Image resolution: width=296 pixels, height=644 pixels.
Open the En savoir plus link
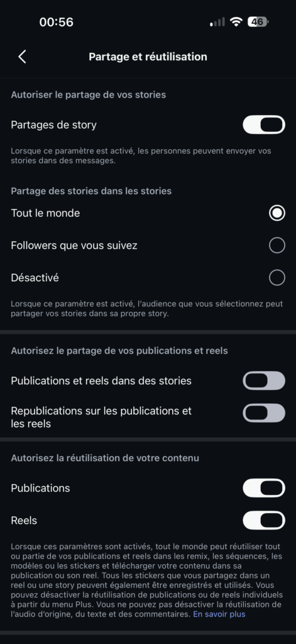[219, 614]
